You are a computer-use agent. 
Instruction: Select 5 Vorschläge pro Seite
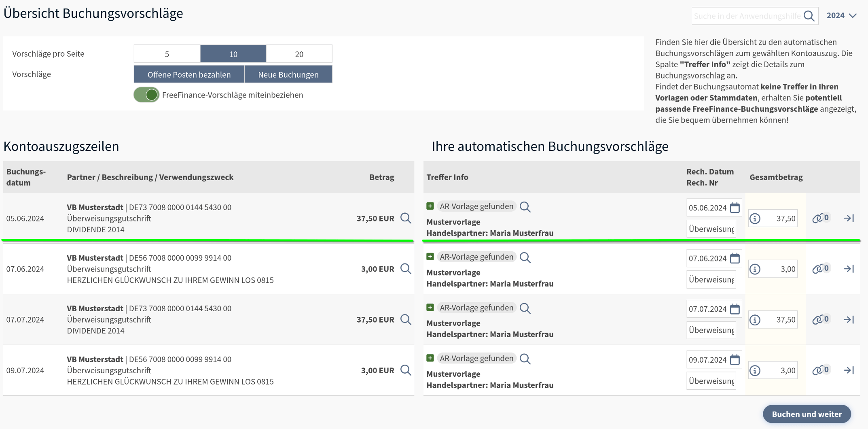pyautogui.click(x=166, y=53)
